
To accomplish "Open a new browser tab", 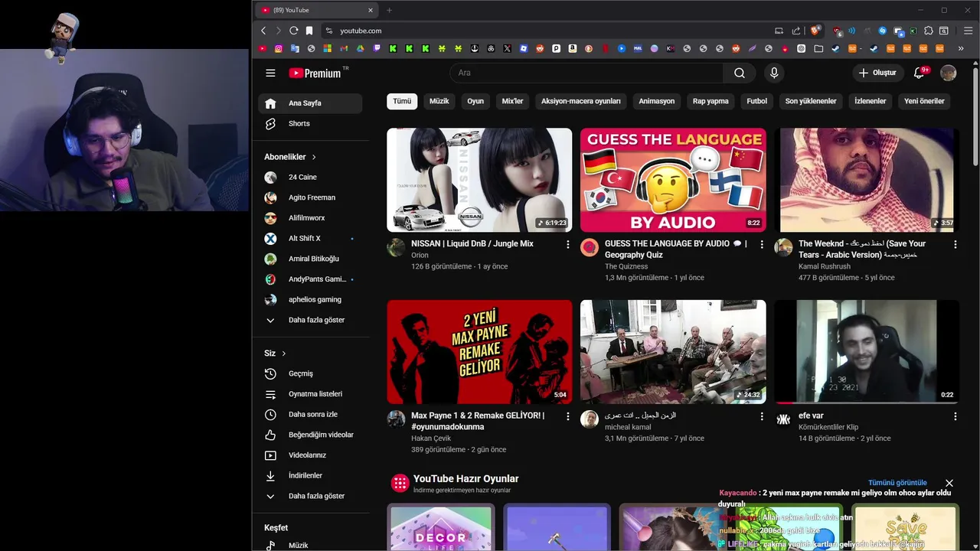I will (x=389, y=10).
